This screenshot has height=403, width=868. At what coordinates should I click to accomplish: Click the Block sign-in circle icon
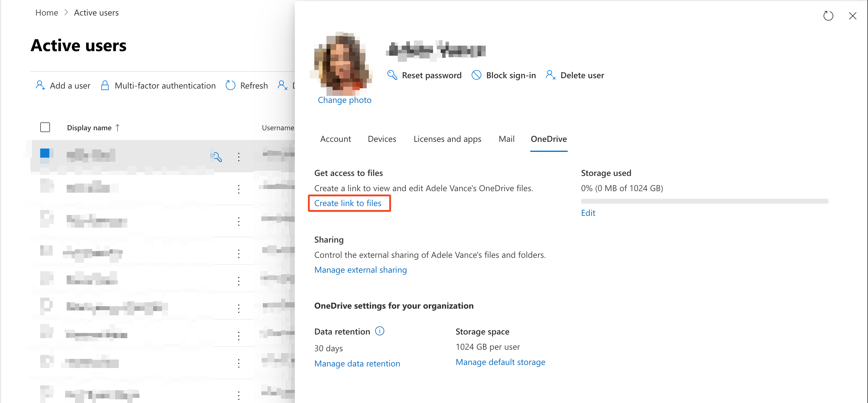476,75
